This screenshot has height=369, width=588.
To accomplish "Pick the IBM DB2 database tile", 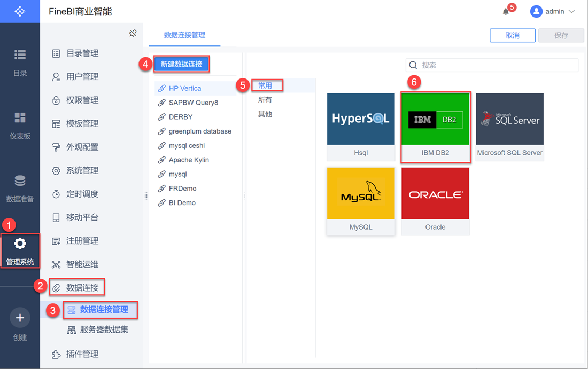I will point(435,127).
